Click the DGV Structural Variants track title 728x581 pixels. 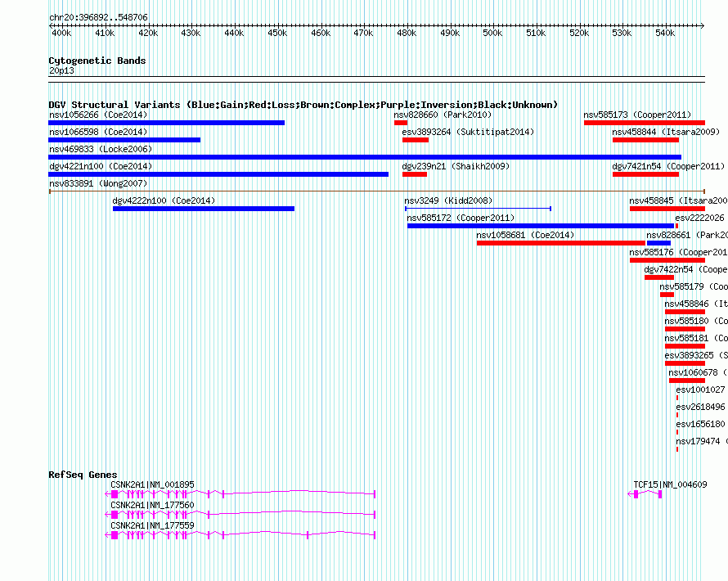point(303,105)
